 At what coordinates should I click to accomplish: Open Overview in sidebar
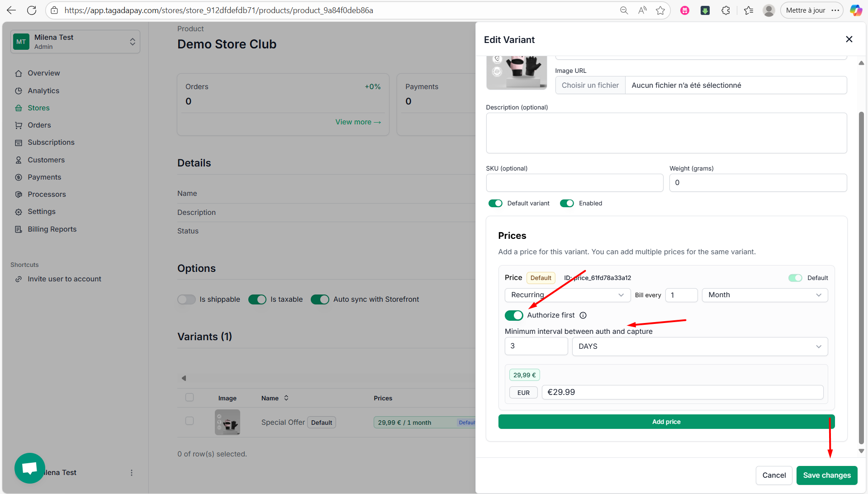point(43,73)
